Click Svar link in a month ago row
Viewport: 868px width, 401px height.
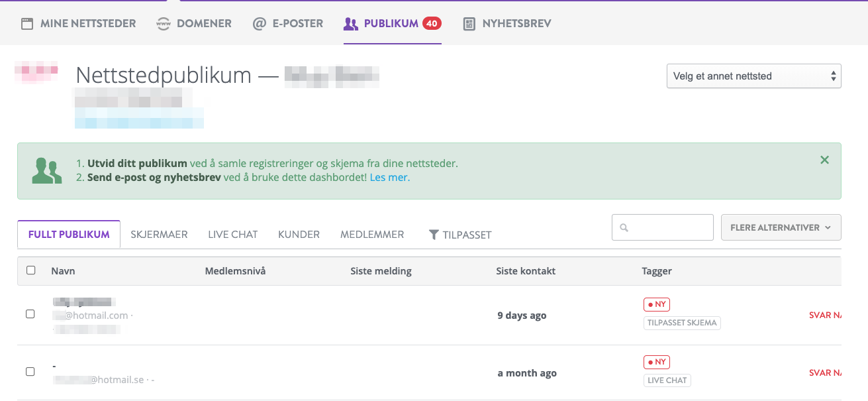pyautogui.click(x=825, y=373)
